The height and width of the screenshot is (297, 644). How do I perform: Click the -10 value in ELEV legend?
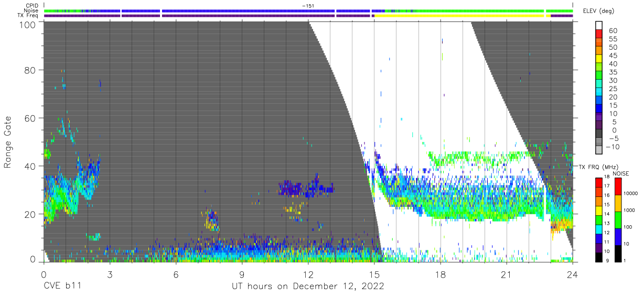pyautogui.click(x=614, y=147)
